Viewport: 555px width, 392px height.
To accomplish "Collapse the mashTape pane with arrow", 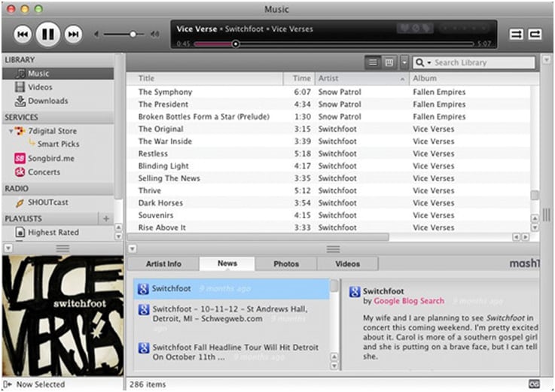I will [x=132, y=249].
